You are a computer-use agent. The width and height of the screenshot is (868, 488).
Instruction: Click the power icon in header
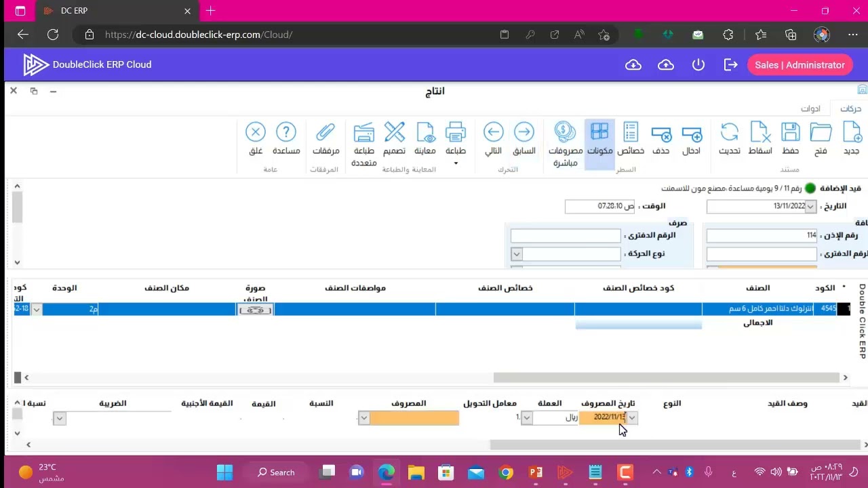[x=698, y=64]
